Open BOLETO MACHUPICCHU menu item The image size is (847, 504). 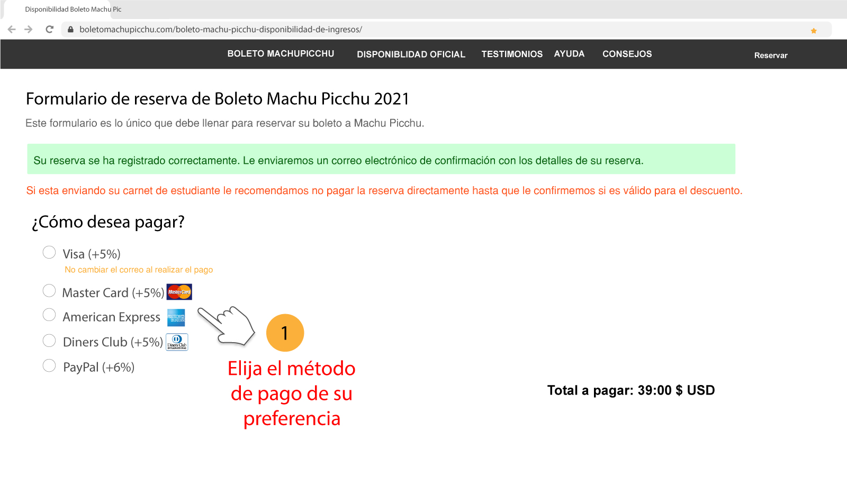tap(281, 54)
